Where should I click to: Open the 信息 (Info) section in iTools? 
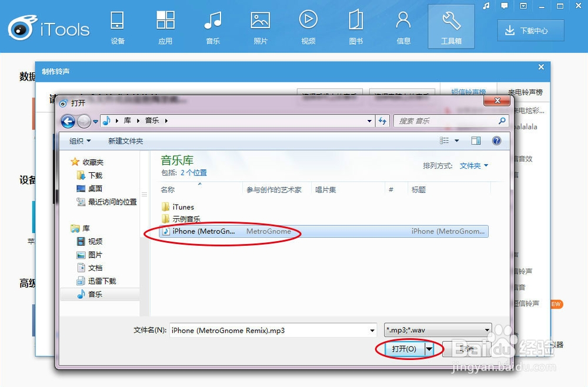coord(403,28)
